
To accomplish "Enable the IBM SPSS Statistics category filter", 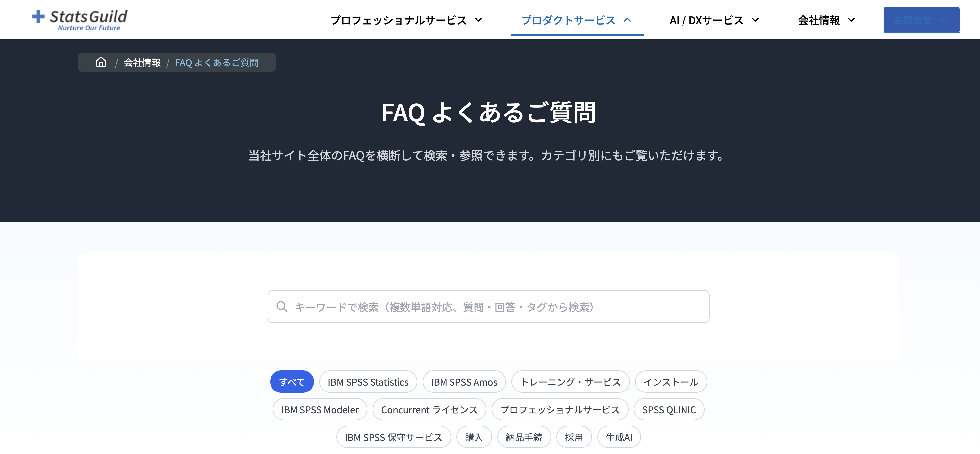I will point(368,382).
